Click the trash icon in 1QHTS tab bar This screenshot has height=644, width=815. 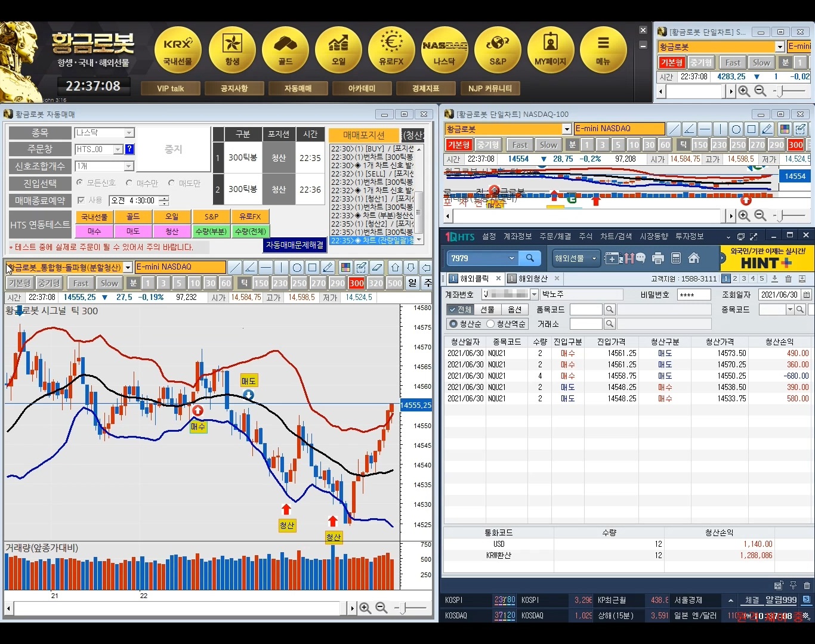[788, 278]
